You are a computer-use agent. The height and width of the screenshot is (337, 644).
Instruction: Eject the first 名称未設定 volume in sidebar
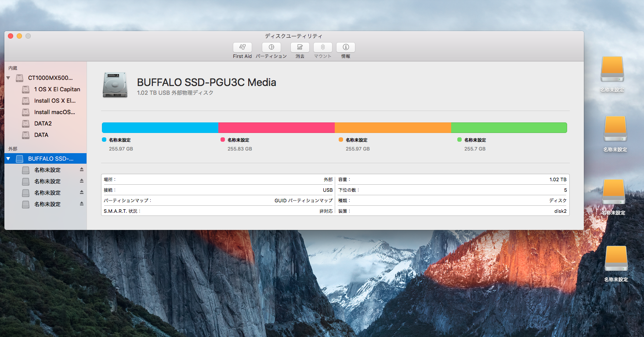(81, 169)
